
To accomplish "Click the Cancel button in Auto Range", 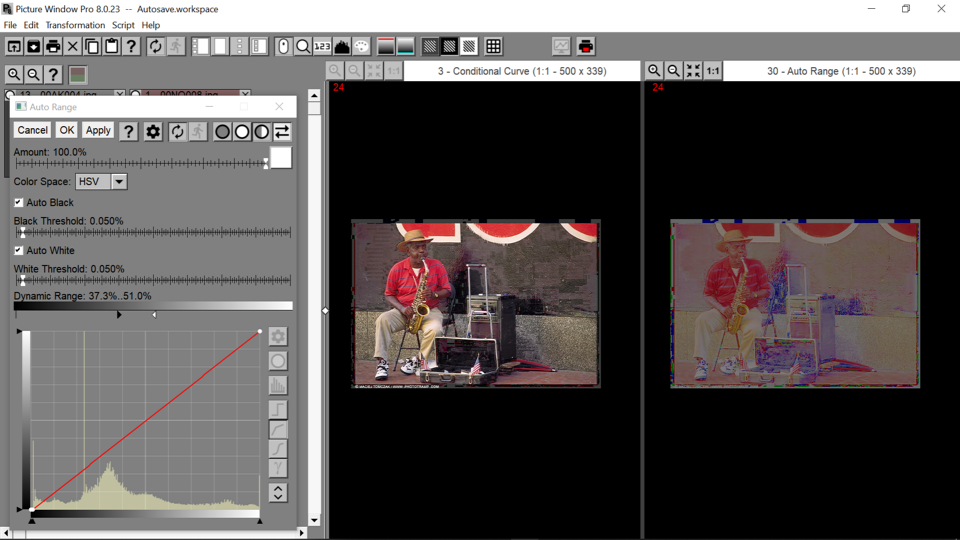I will (32, 130).
